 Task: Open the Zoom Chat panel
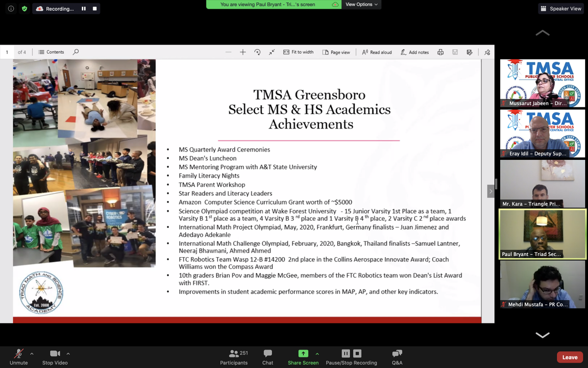pyautogui.click(x=267, y=357)
